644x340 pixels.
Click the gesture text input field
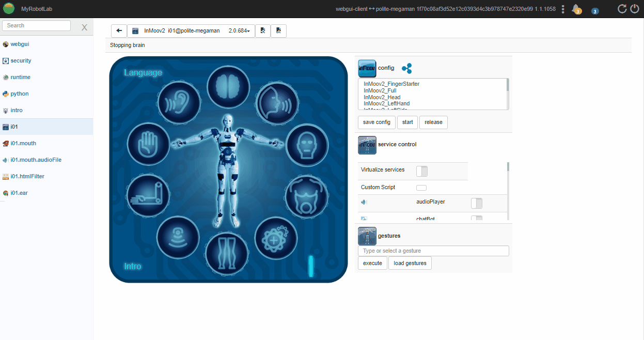(x=433, y=251)
